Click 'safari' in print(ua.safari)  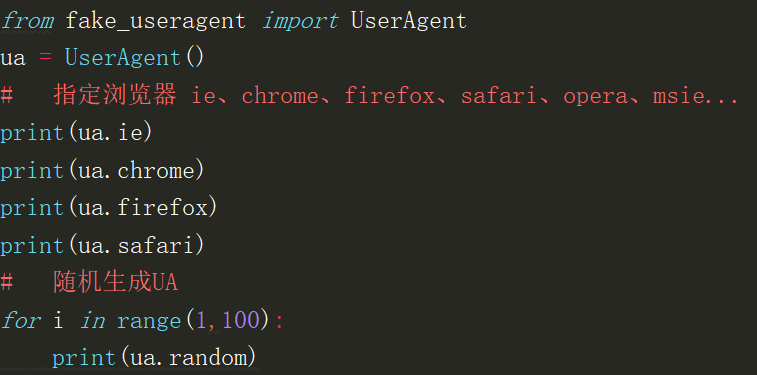click(x=155, y=246)
